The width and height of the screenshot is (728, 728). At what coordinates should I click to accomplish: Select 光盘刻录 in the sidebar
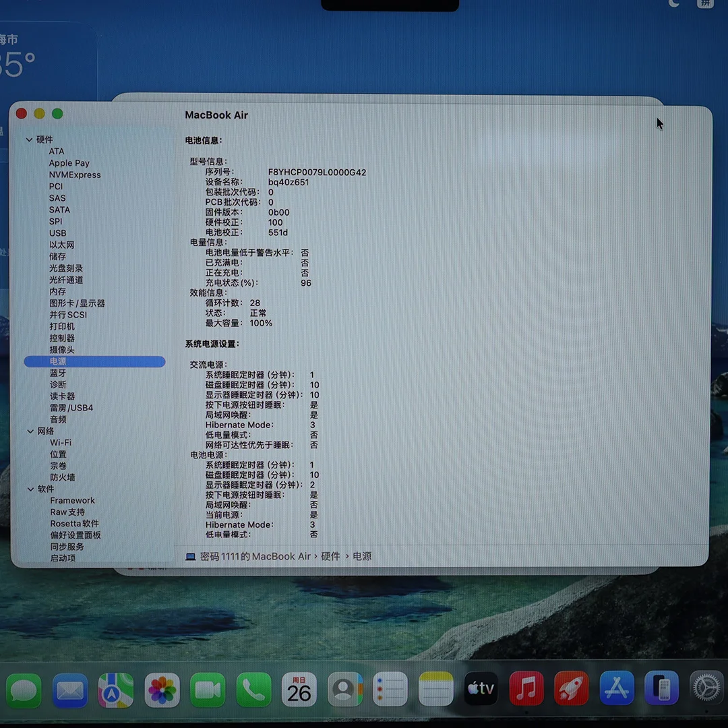click(66, 268)
